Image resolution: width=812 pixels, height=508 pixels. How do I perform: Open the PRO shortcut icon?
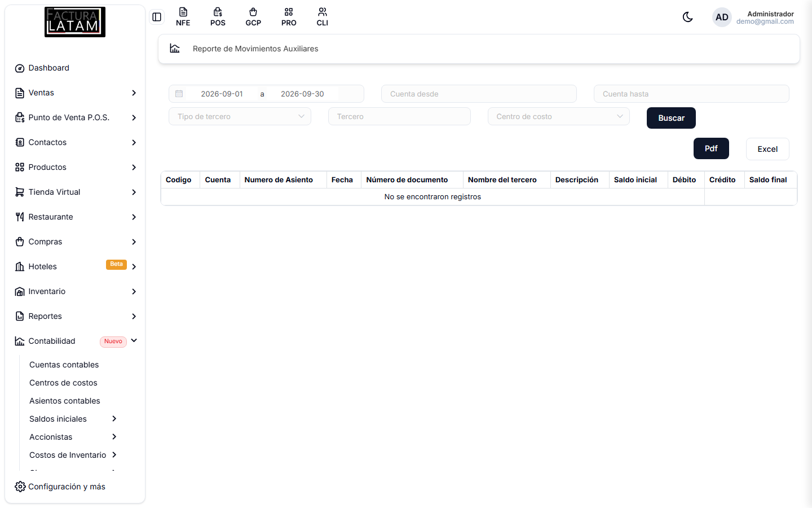289,17
